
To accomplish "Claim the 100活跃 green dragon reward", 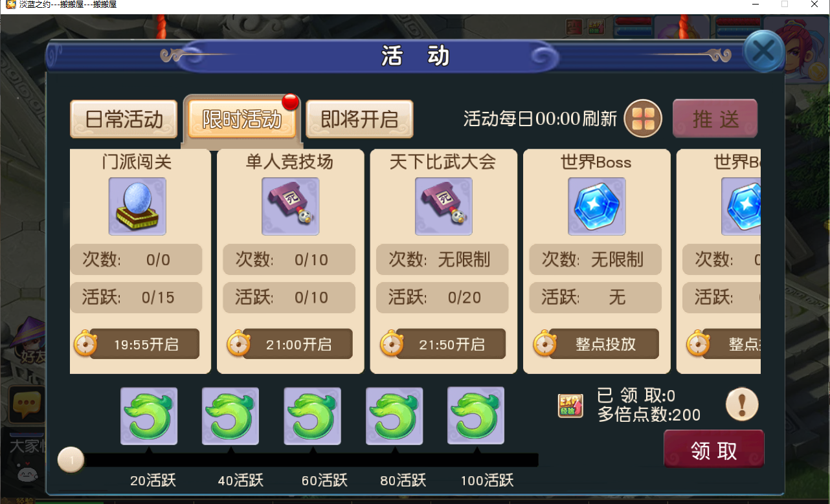I will click(x=476, y=416).
